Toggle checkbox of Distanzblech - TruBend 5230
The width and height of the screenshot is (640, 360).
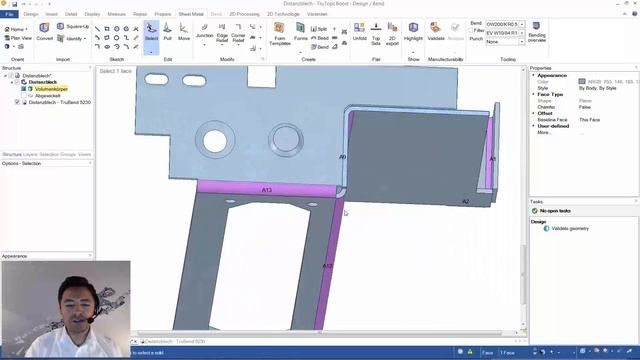coord(17,102)
